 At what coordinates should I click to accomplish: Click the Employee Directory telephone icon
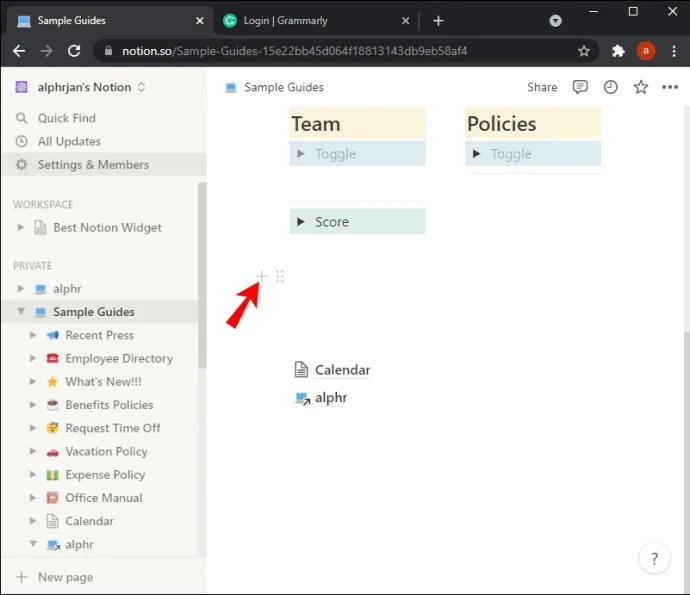52,358
